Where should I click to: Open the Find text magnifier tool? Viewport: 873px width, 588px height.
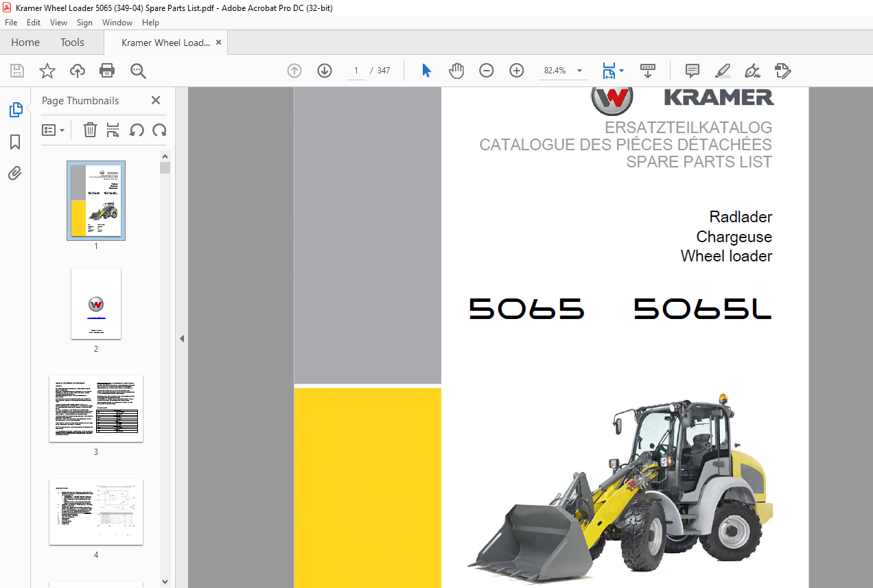point(138,71)
